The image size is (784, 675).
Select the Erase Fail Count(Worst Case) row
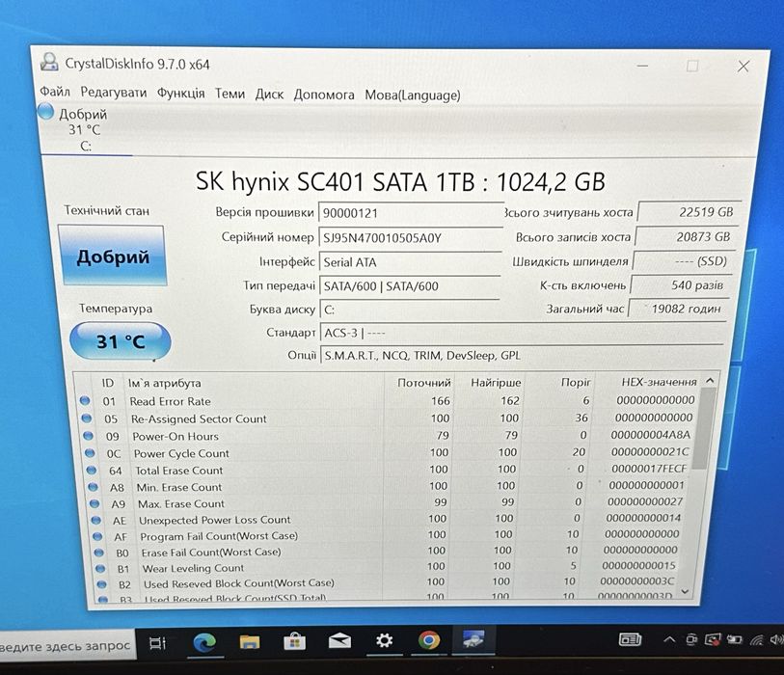[389, 551]
